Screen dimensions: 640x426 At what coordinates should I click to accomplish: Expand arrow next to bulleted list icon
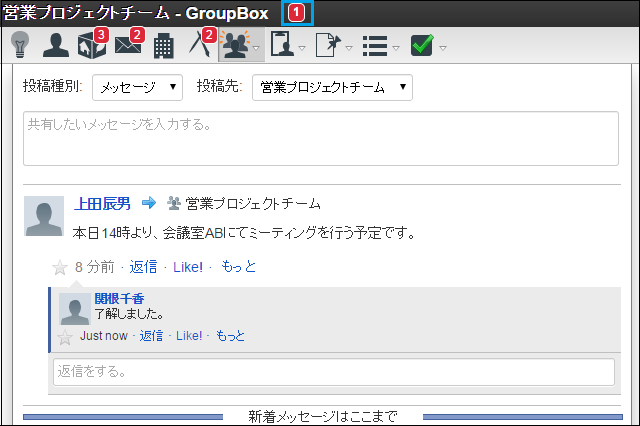(x=396, y=48)
